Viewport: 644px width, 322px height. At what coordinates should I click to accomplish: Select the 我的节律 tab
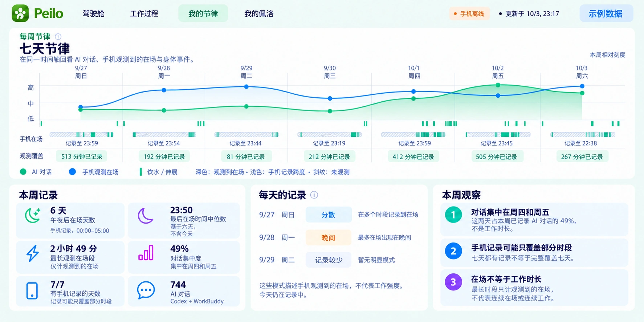[x=203, y=13]
